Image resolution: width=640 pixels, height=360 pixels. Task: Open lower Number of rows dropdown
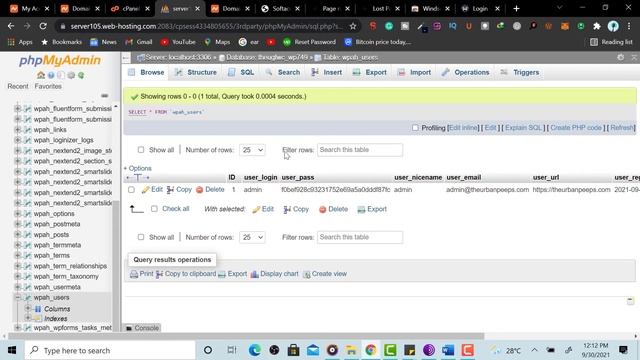(x=252, y=237)
